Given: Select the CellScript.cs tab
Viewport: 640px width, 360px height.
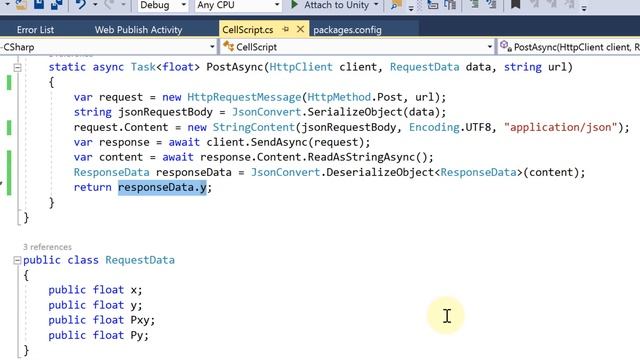Looking at the screenshot, I should tap(248, 30).
